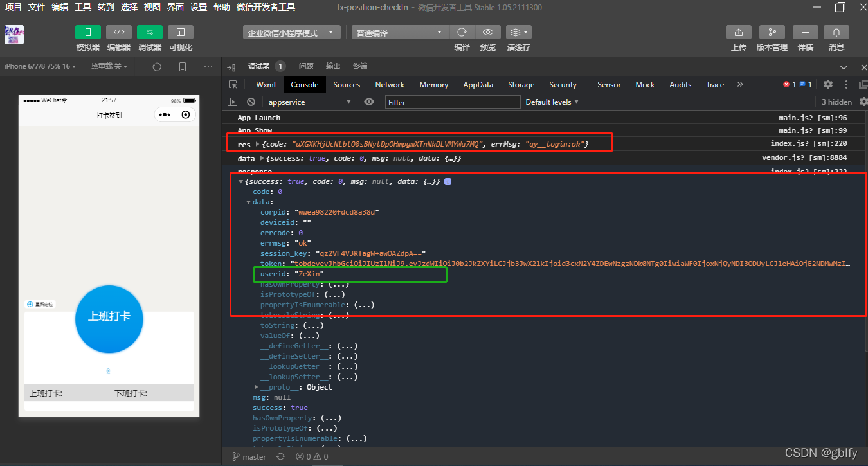The image size is (868, 466).
Task: Toggle the Debugger panel button
Action: (150, 32)
